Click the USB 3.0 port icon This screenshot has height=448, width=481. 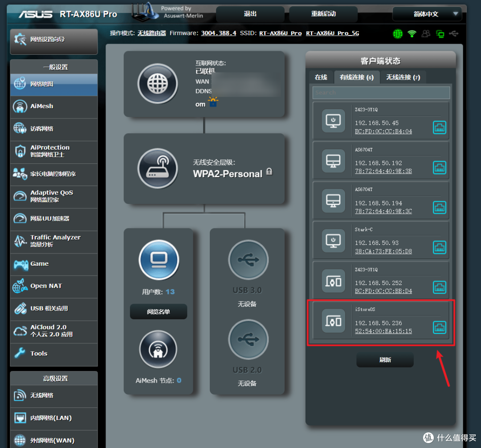point(248,260)
